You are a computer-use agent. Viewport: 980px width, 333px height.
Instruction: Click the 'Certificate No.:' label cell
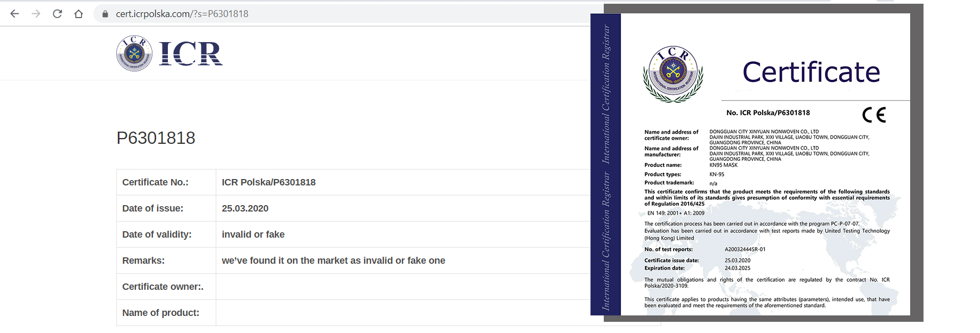(x=166, y=182)
